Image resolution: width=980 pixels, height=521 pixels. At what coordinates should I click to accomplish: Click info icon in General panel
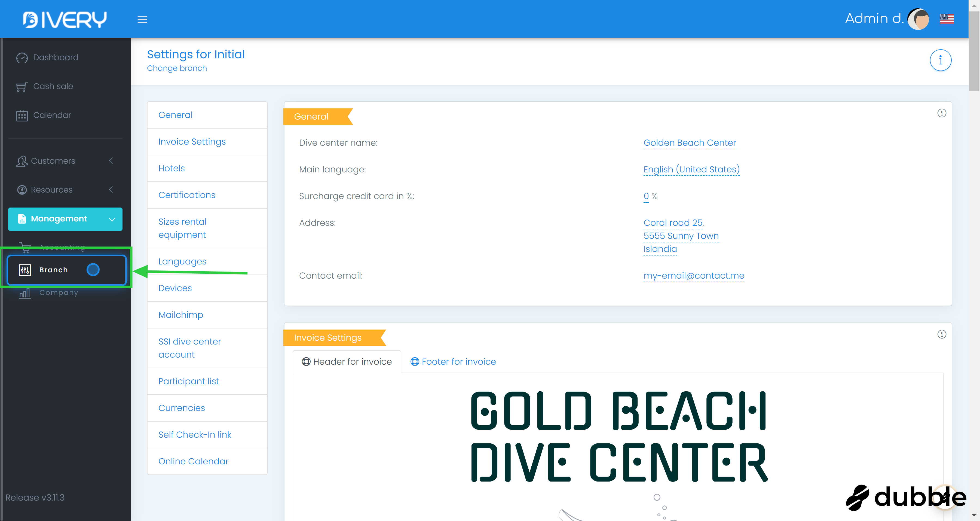click(x=942, y=113)
